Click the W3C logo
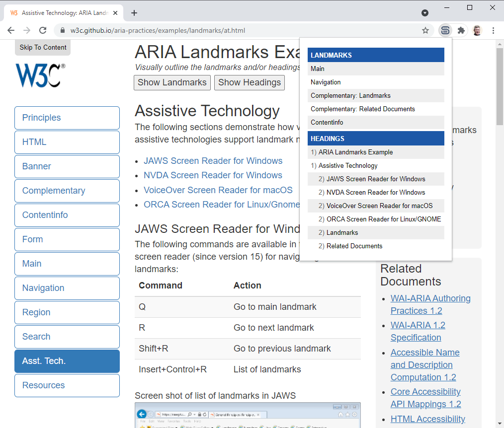 click(x=40, y=75)
